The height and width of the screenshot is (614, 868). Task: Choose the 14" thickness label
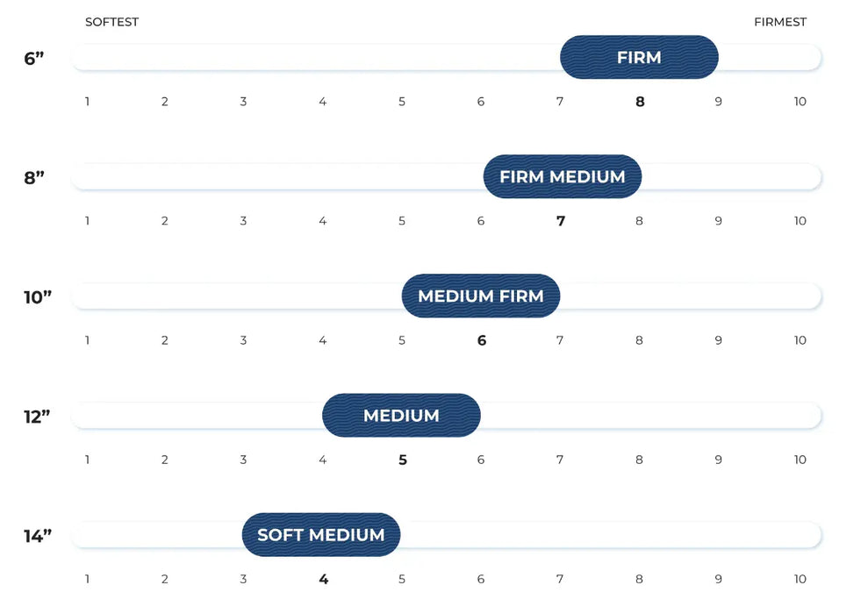[x=38, y=536]
